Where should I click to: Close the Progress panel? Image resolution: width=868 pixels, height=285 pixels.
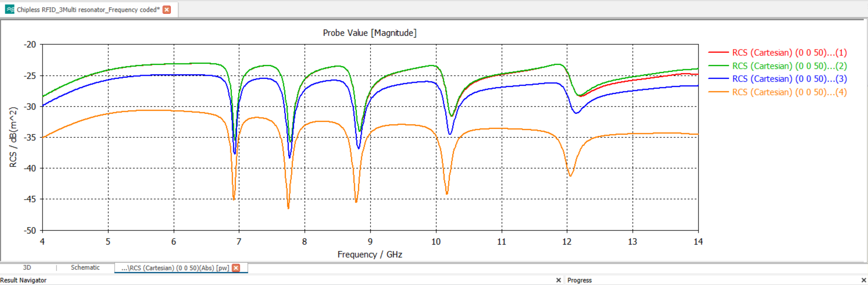(x=863, y=280)
